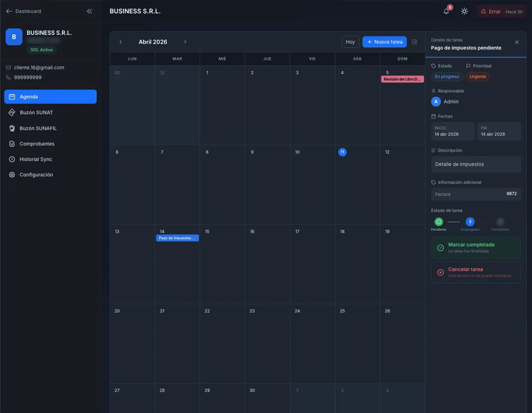Click the Hoy button

point(350,42)
